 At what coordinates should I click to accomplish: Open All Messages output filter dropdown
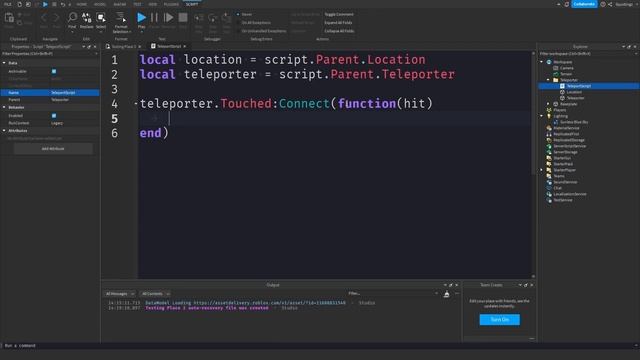pyautogui.click(x=120, y=294)
